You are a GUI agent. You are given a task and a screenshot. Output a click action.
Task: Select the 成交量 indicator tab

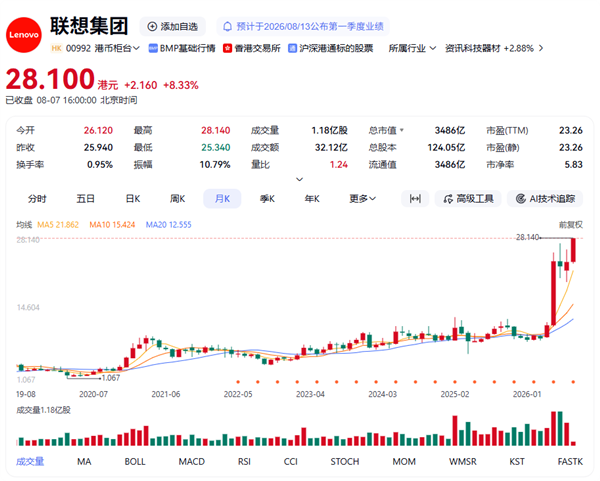[x=30, y=461]
